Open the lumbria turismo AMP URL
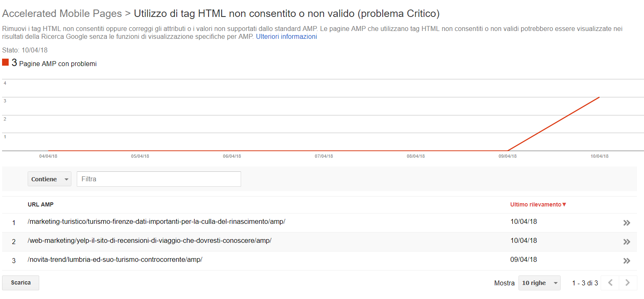Image resolution: width=644 pixels, height=299 pixels. pyautogui.click(x=115, y=259)
